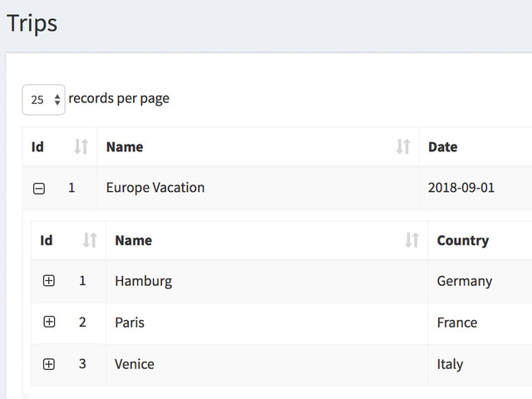Select the Italy country cell
Viewport: 532px width, 399px height.
coord(480,364)
